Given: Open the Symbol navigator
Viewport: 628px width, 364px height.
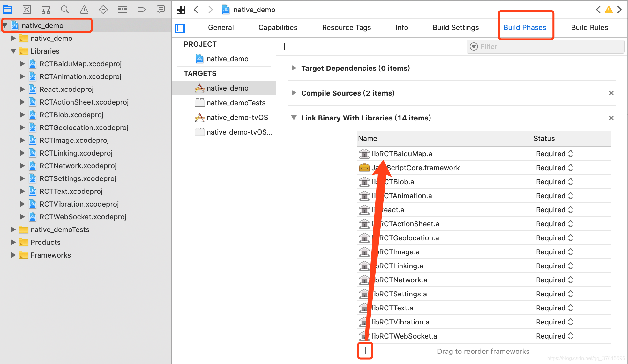Looking at the screenshot, I should pos(46,10).
